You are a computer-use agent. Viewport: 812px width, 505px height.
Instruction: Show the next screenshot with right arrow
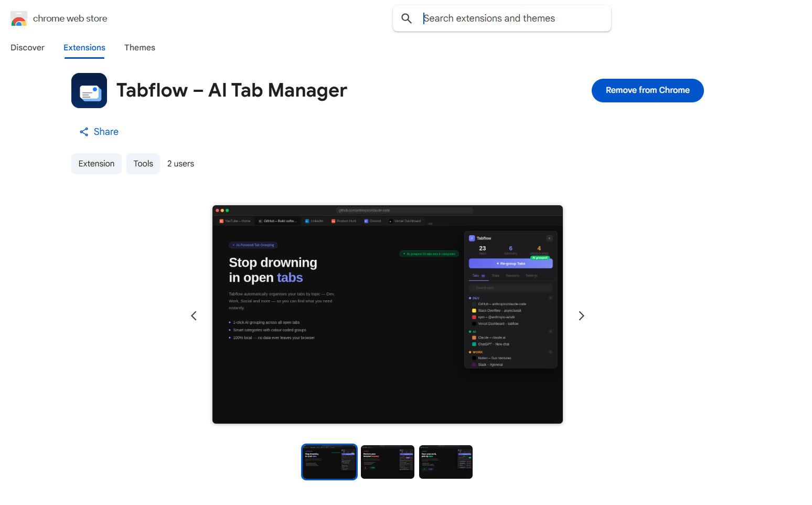click(x=581, y=315)
